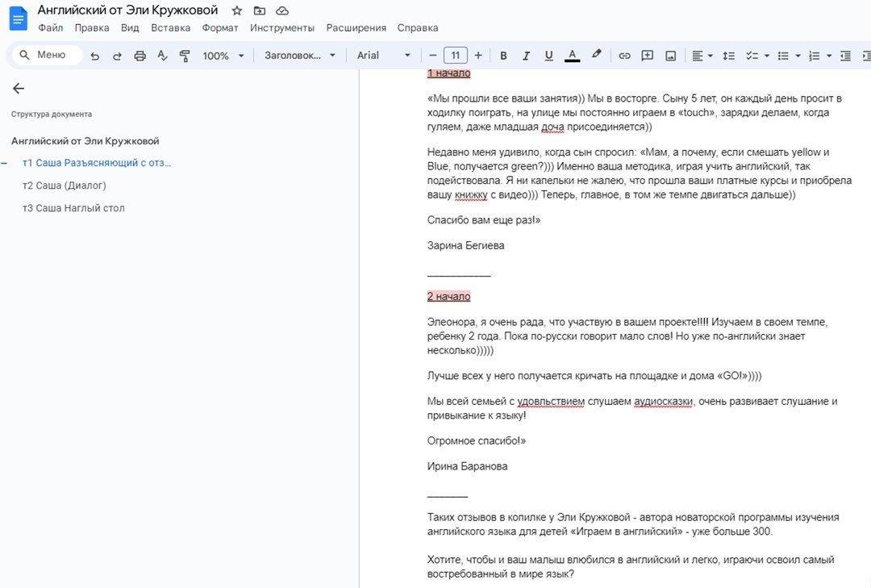Decrease the font size
The image size is (871, 588).
click(433, 55)
